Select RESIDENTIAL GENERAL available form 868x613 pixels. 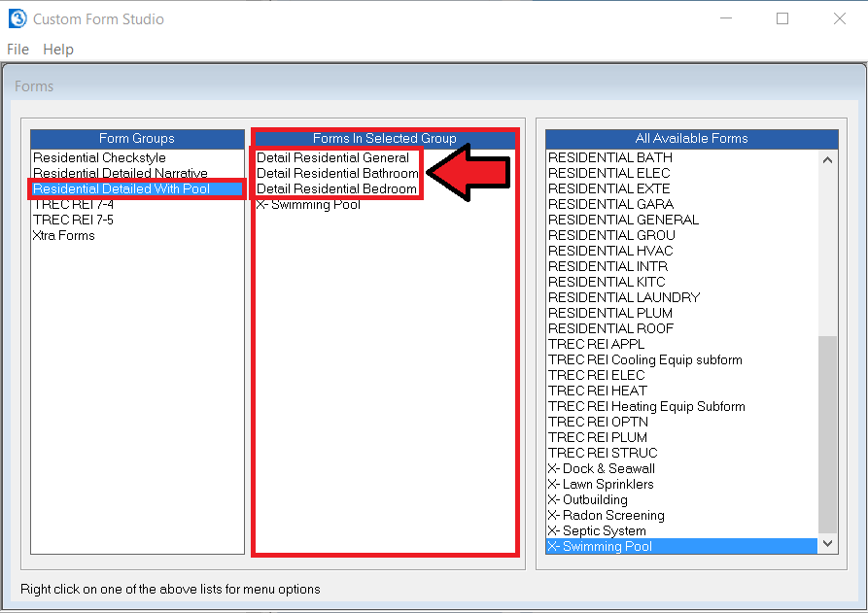tap(681, 220)
